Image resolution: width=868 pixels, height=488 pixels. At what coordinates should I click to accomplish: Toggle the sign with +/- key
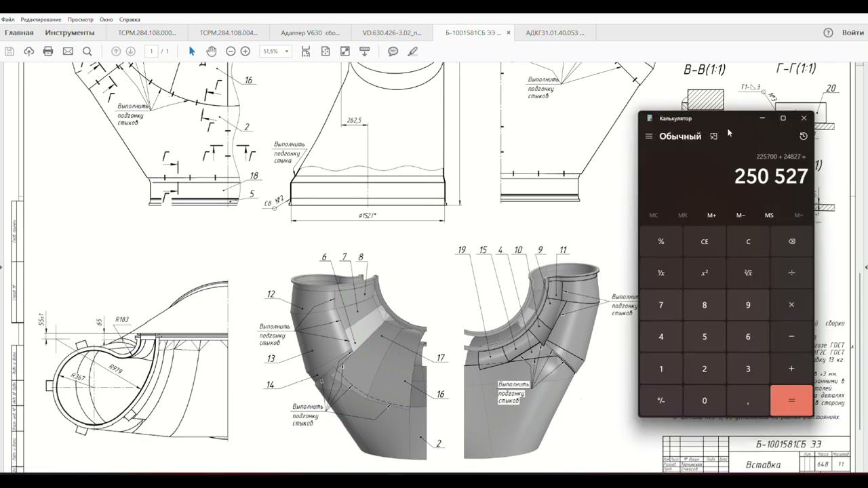(x=661, y=401)
